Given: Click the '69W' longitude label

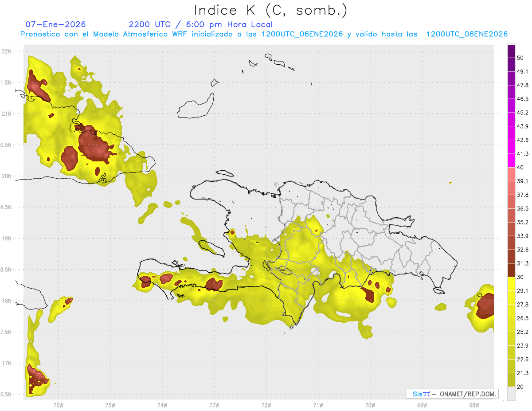Looking at the screenshot, I should coord(422,405).
